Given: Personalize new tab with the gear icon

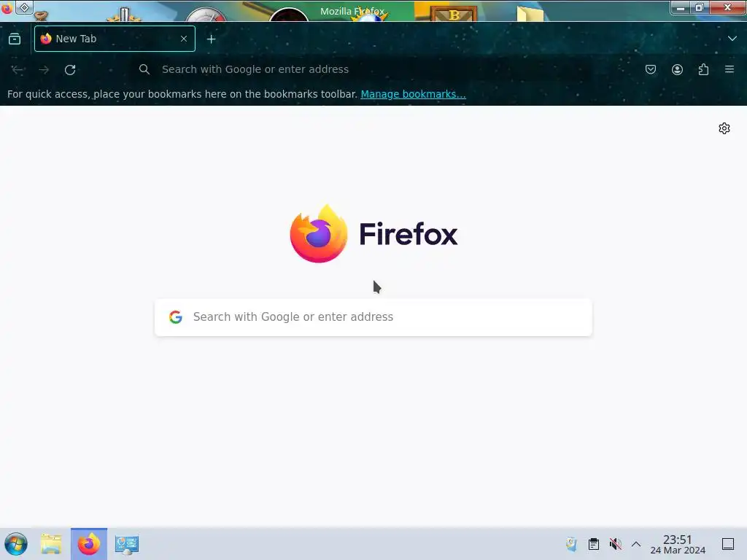Looking at the screenshot, I should pos(724,128).
